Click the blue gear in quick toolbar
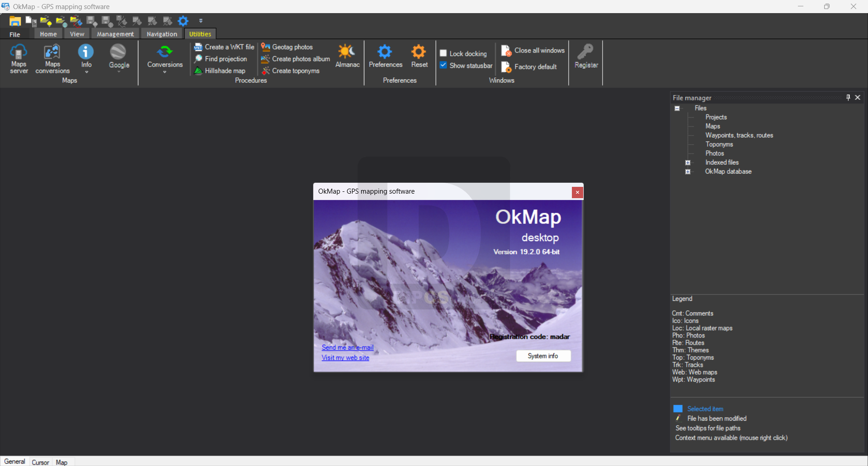The image size is (868, 466). coord(183,21)
